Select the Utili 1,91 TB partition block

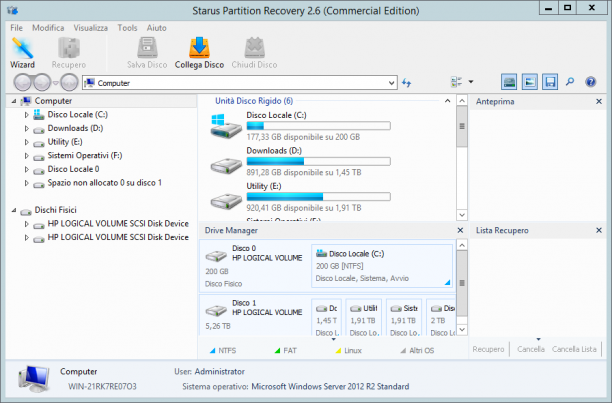point(363,318)
